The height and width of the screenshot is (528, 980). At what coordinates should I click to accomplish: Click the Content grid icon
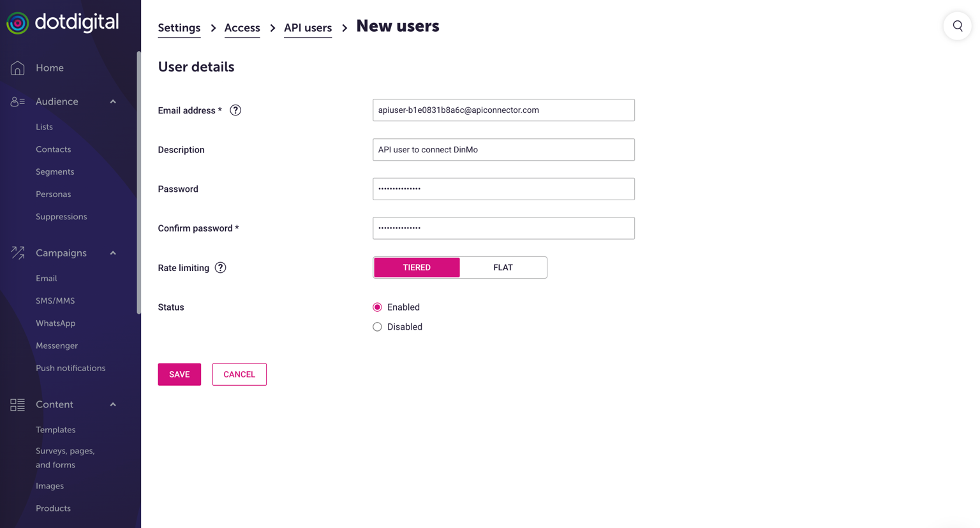pyautogui.click(x=17, y=404)
